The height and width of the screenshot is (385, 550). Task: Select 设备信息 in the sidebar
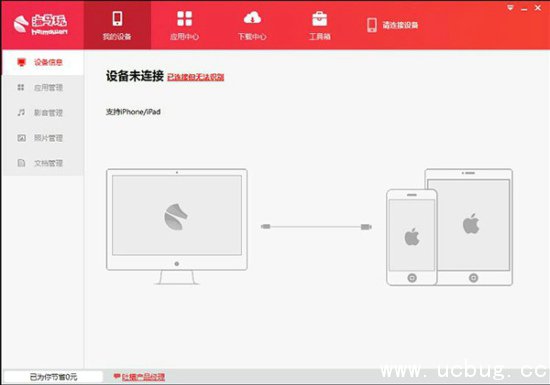[x=42, y=62]
